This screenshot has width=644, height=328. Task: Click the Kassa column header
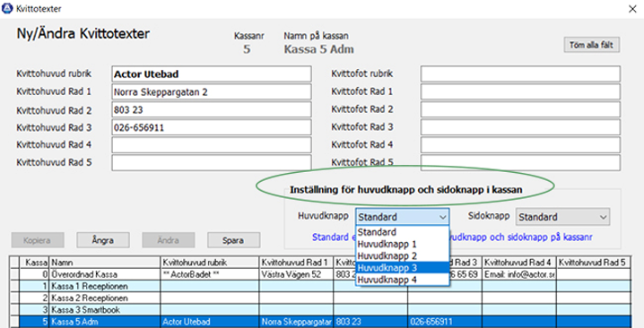(x=34, y=263)
